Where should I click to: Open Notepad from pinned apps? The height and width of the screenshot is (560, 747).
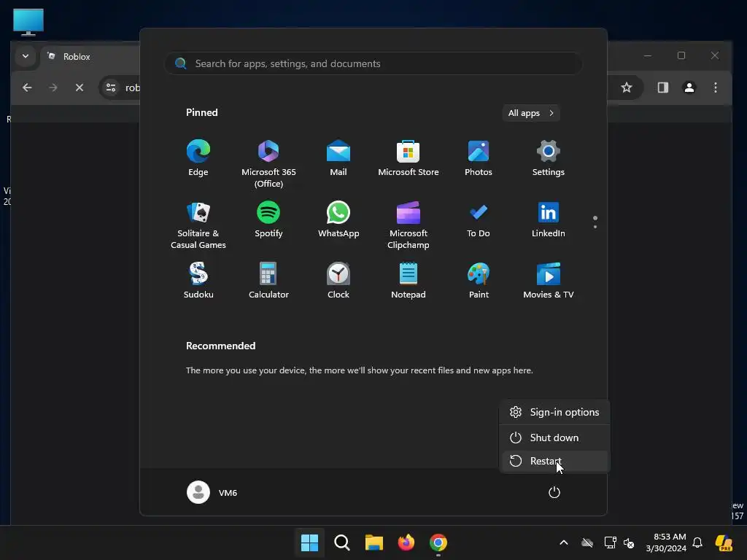409,281
